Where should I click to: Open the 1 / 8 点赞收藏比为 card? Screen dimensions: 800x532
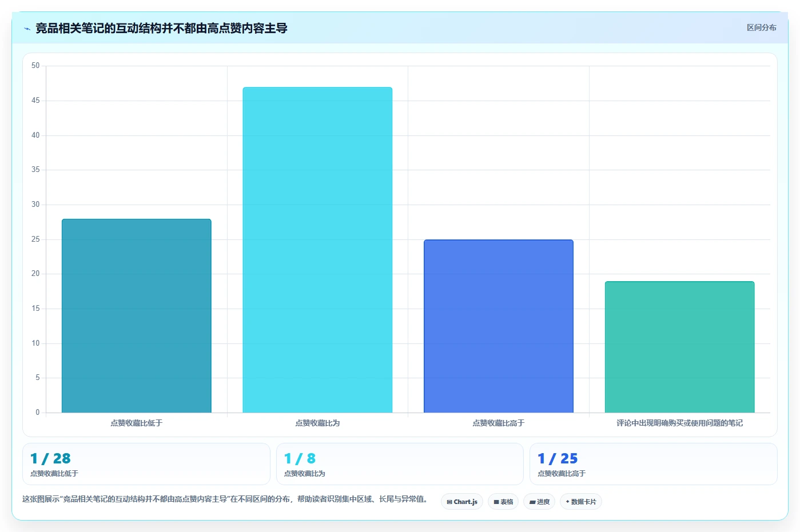400,464
